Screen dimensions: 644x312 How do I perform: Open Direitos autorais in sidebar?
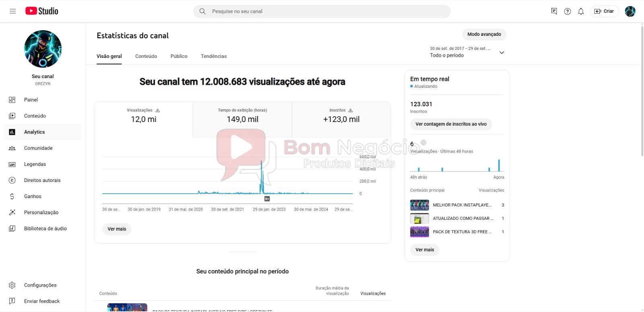42,180
